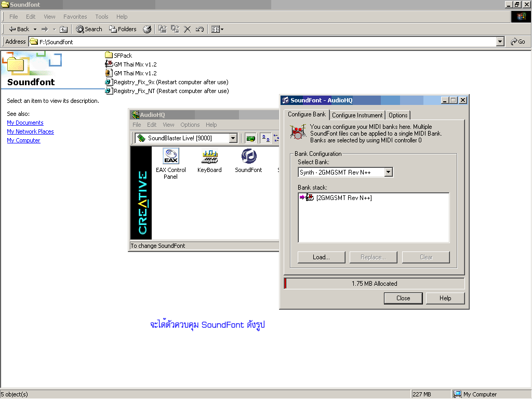Click the AudioHQ window title bar
The image size is (532, 399).
pos(204,115)
